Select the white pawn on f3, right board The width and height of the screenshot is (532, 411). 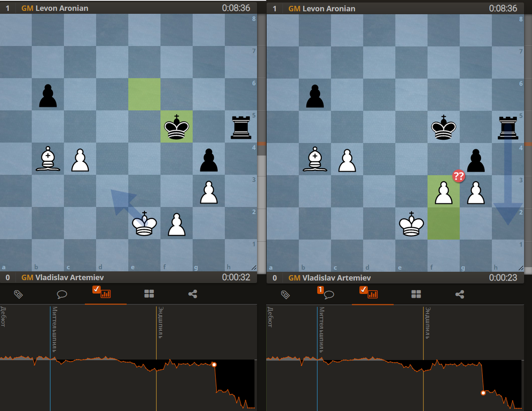tap(443, 192)
